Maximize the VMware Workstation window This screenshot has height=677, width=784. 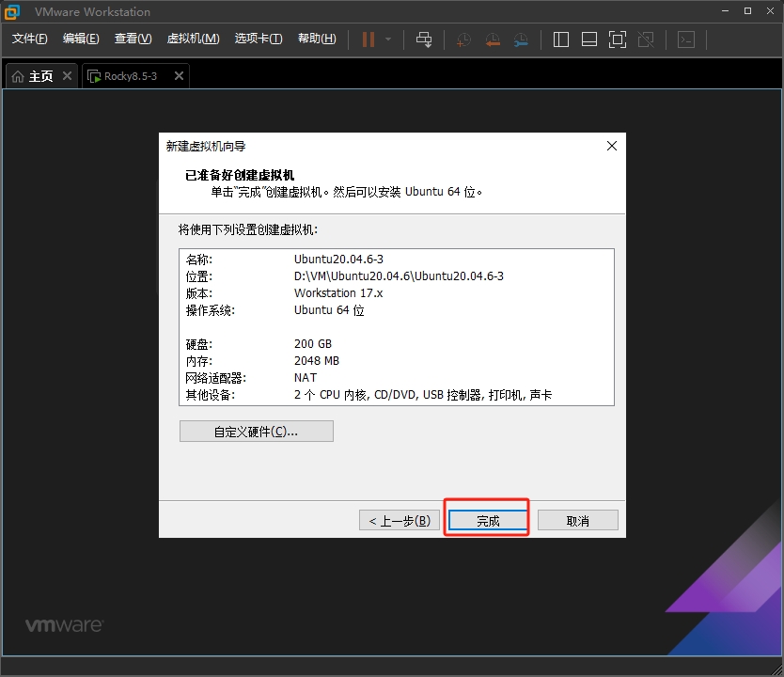click(x=748, y=11)
